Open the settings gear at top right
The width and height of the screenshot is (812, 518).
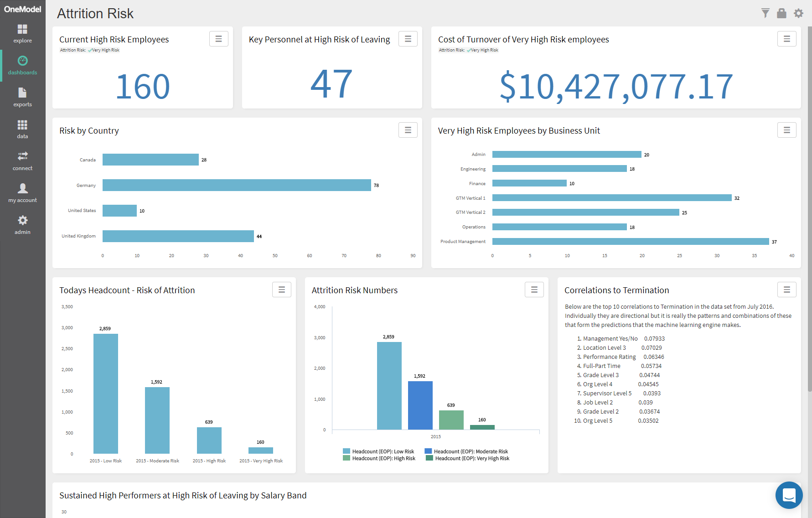tap(798, 13)
